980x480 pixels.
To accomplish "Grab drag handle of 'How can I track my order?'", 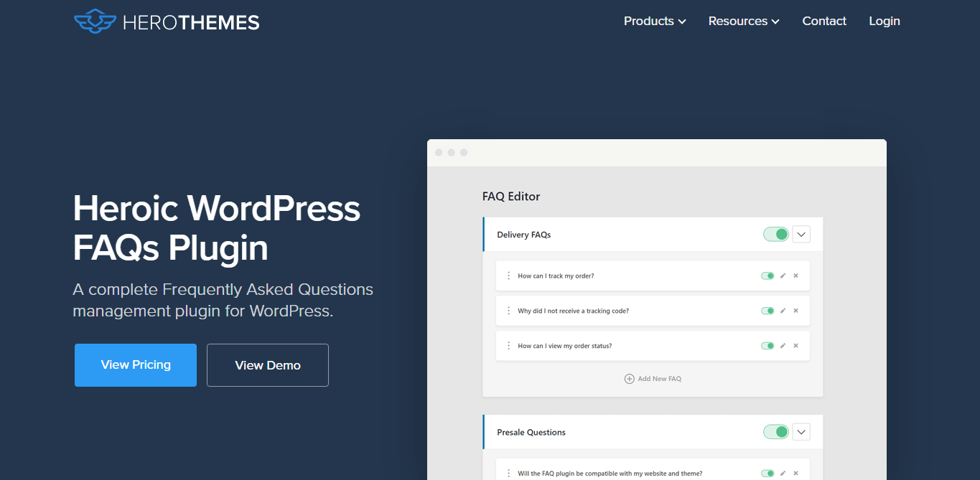I will click(x=508, y=276).
